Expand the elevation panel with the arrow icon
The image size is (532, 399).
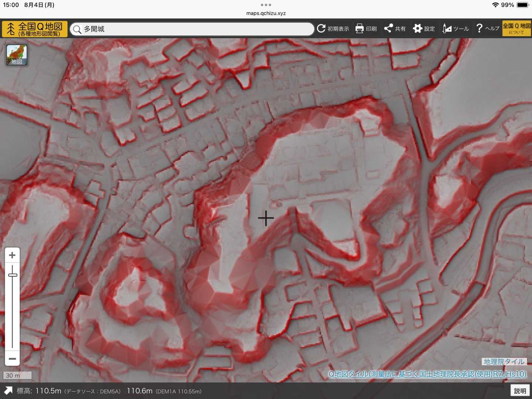click(x=8, y=391)
